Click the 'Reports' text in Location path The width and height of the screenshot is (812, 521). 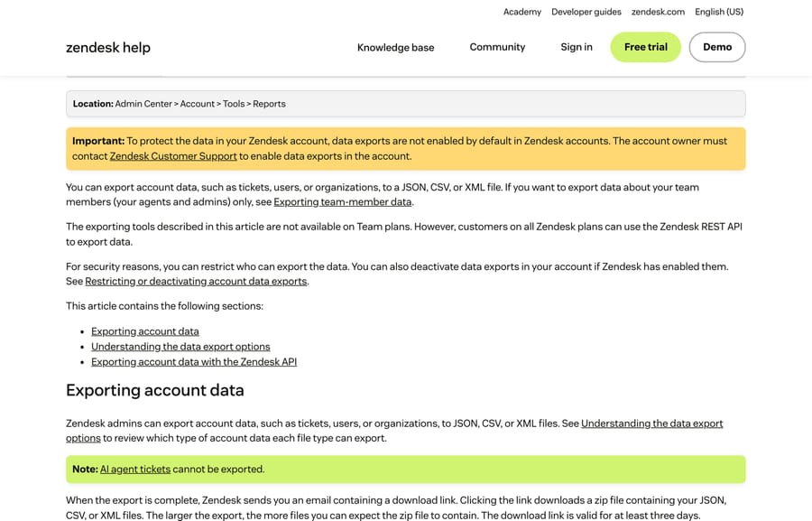coord(269,104)
